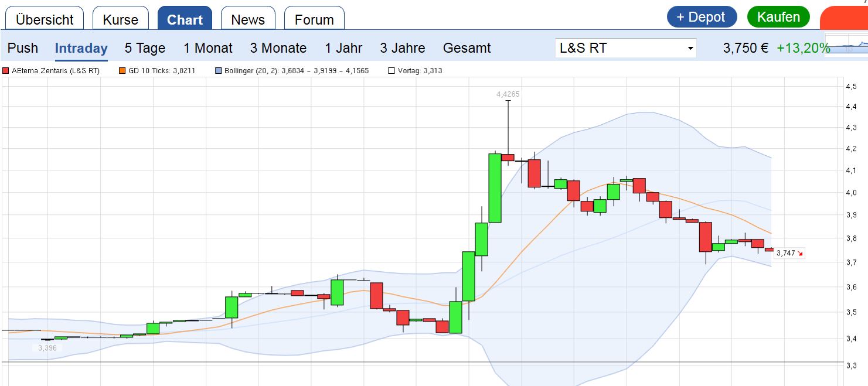Show the 1 Jahr chart

[x=343, y=48]
